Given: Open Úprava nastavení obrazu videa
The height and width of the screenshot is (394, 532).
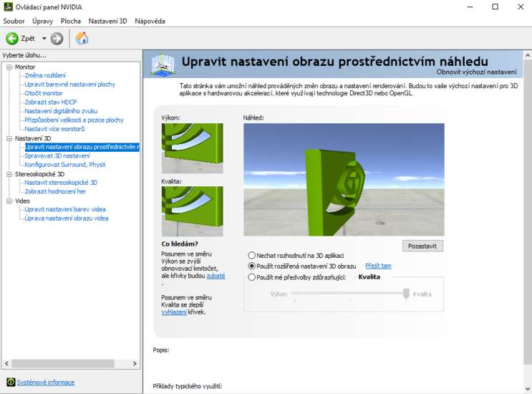Looking at the screenshot, I should tap(66, 218).
